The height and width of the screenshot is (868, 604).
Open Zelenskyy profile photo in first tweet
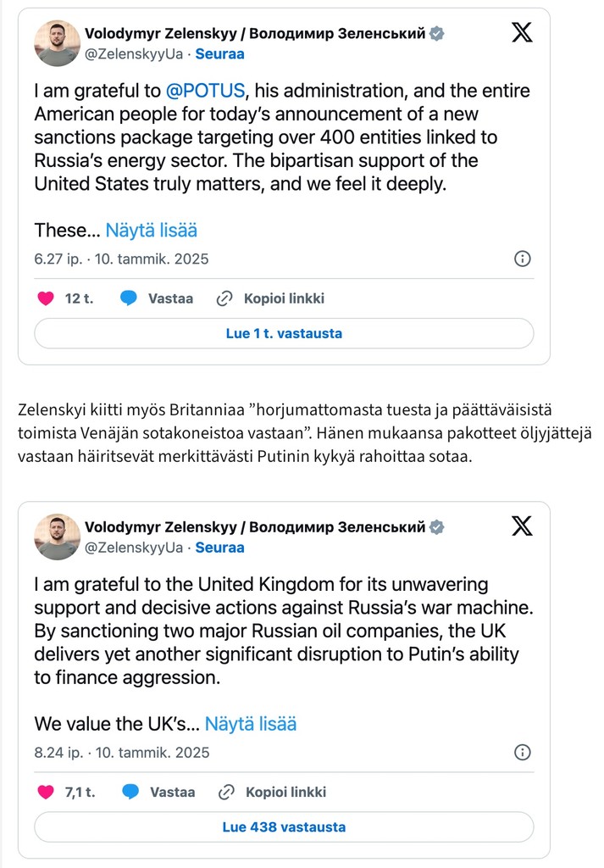pos(58,43)
